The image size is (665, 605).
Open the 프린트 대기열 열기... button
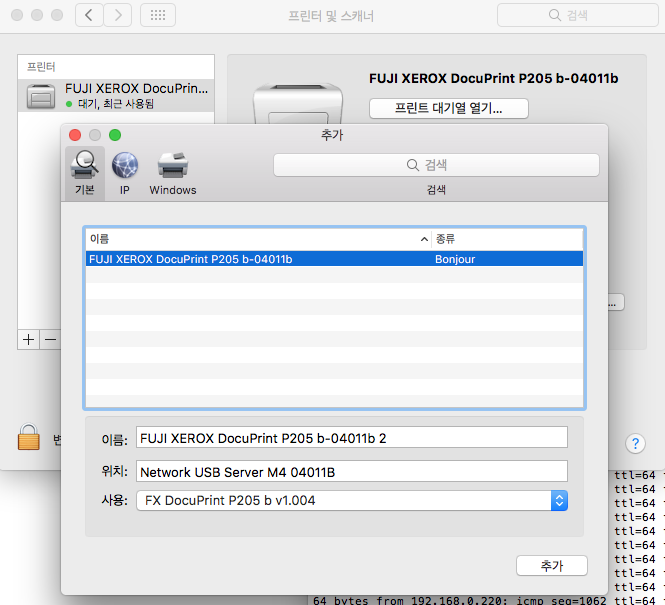pyautogui.click(x=449, y=109)
